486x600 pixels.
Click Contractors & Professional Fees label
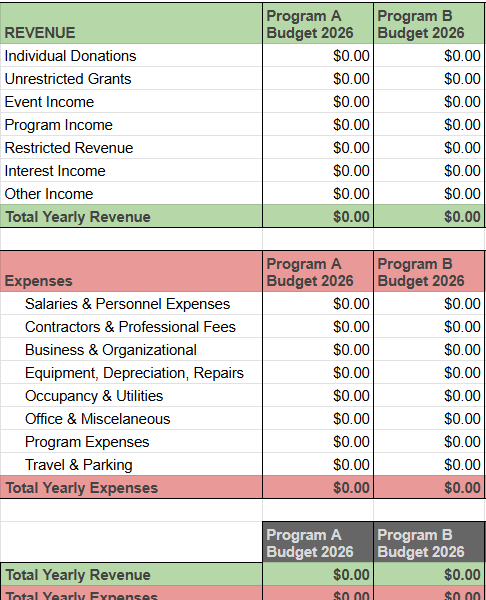(x=131, y=326)
